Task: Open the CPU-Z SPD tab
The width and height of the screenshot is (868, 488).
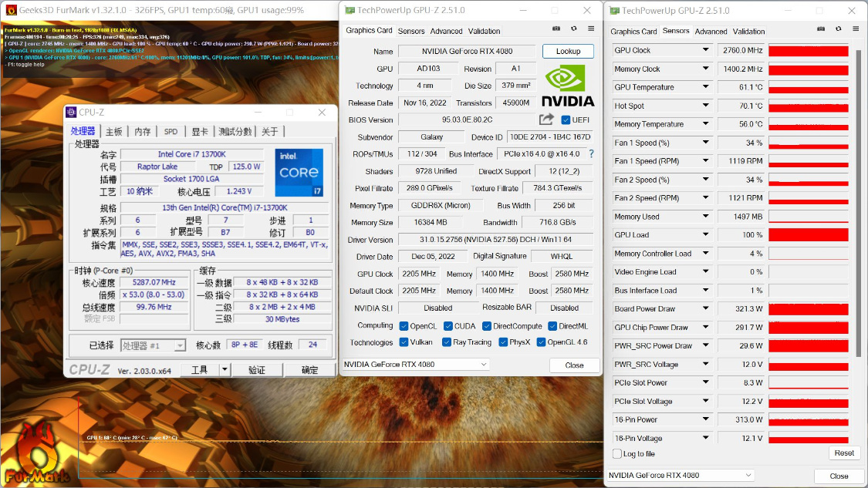Action: (171, 131)
